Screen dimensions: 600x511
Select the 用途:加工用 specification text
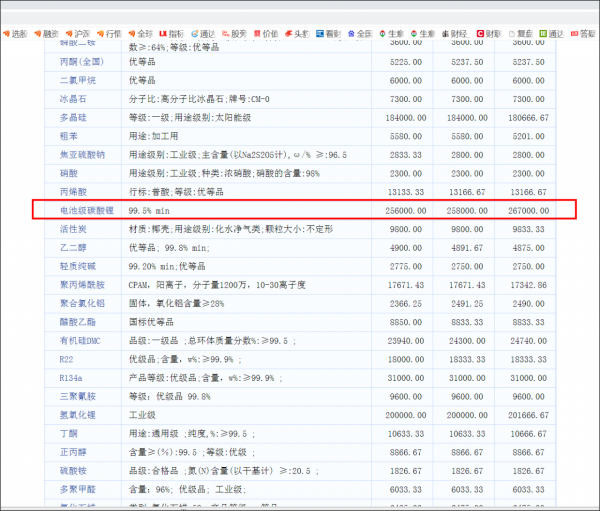(153, 136)
